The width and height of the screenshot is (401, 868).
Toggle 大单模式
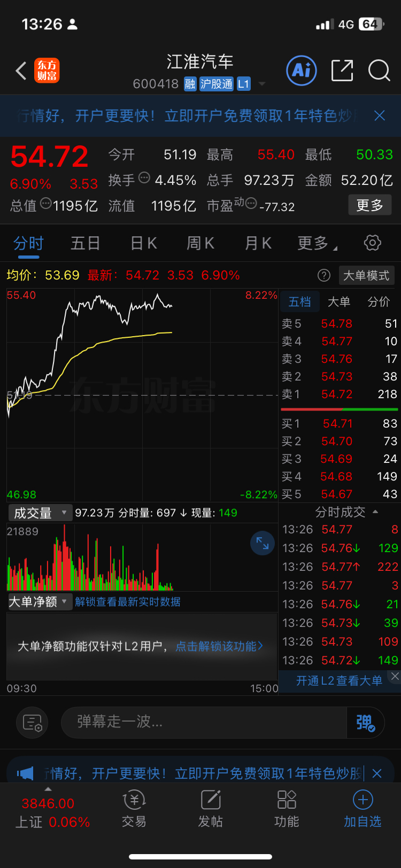tap(366, 275)
